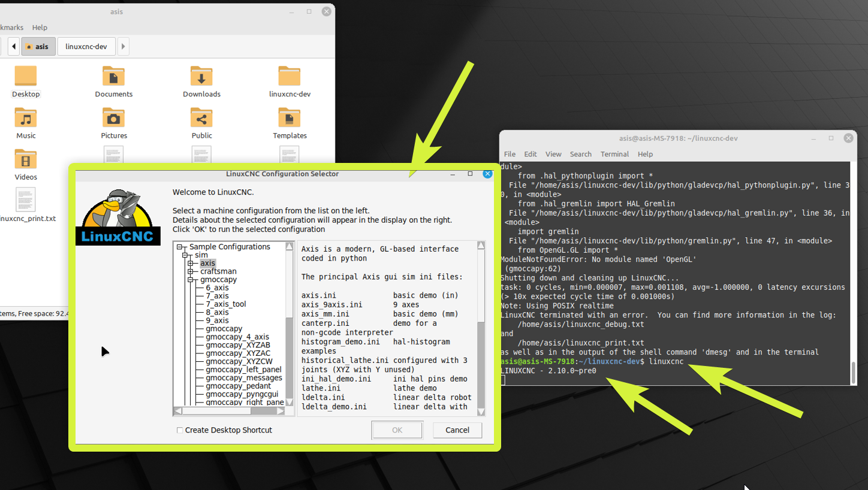Select the 9_axis configuration
The image size is (868, 490).
[x=217, y=320]
